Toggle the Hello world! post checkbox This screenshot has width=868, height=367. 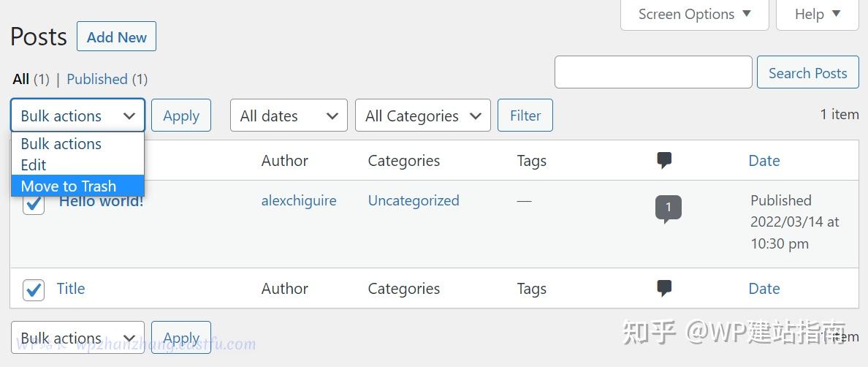34,205
